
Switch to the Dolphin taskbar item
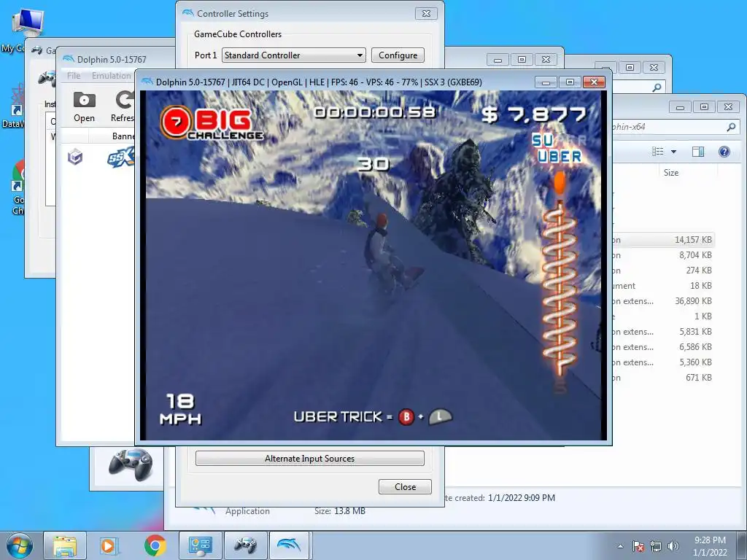tap(290, 545)
